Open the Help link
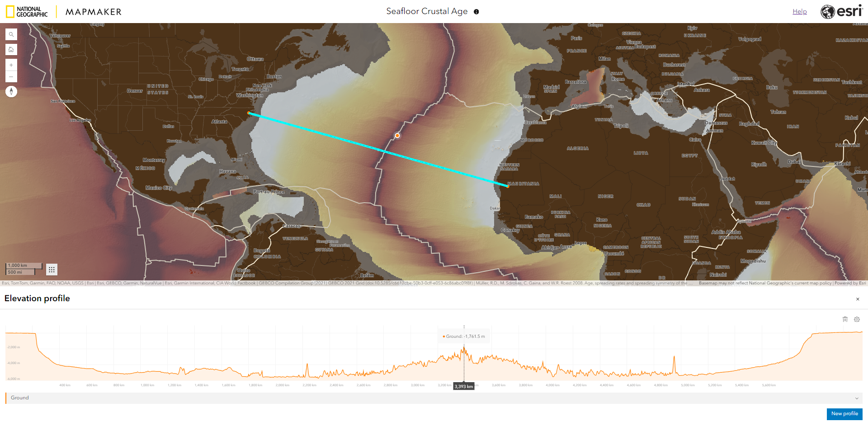The width and height of the screenshot is (868, 431). tap(800, 11)
